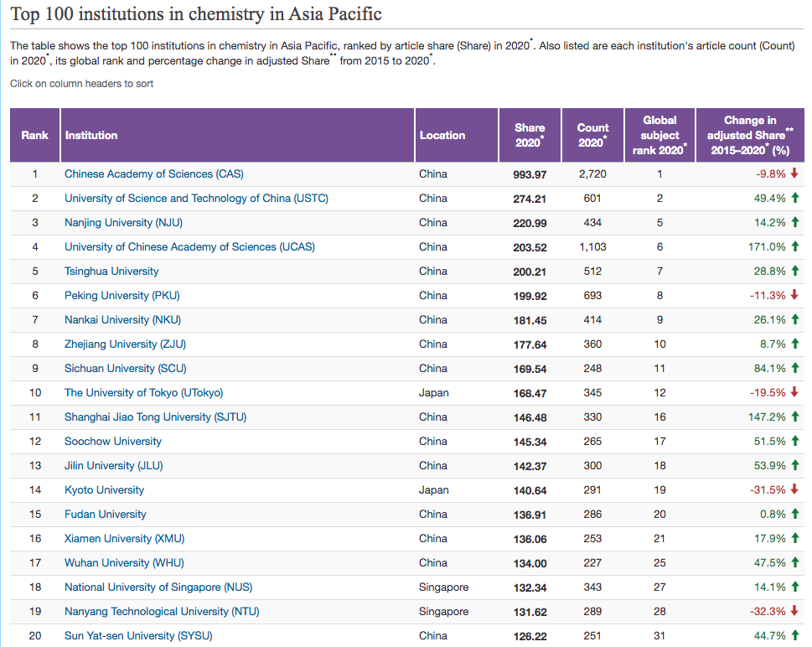Sort by Global subject rank 2020 header
This screenshot has width=812, height=647.
pyautogui.click(x=659, y=135)
